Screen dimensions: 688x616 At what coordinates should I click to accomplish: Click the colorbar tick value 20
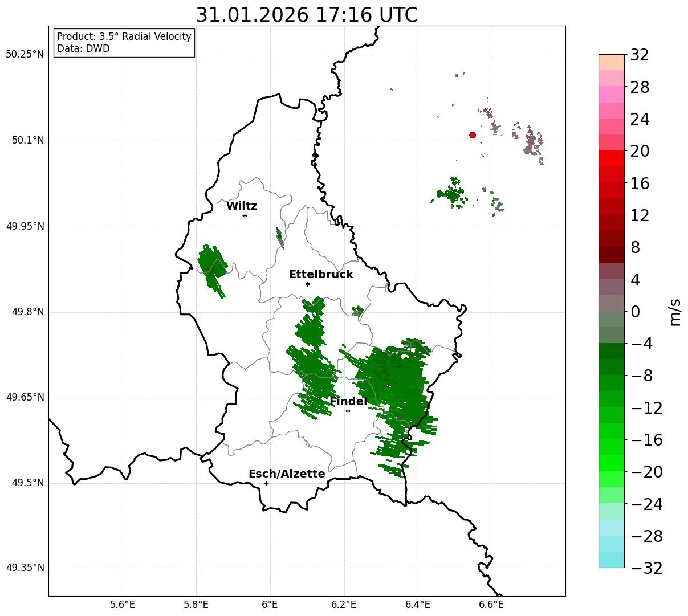coord(640,152)
